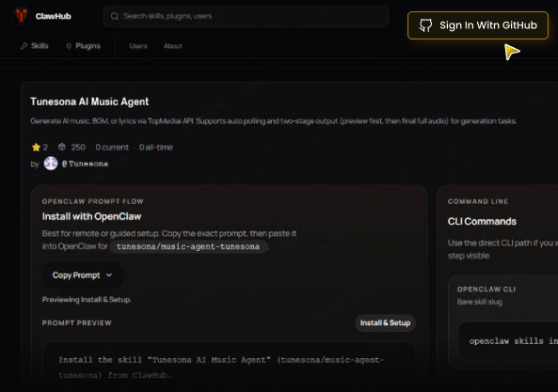Image resolution: width=558 pixels, height=392 pixels.
Task: Click the openclaw skills command text
Action: tap(513, 341)
